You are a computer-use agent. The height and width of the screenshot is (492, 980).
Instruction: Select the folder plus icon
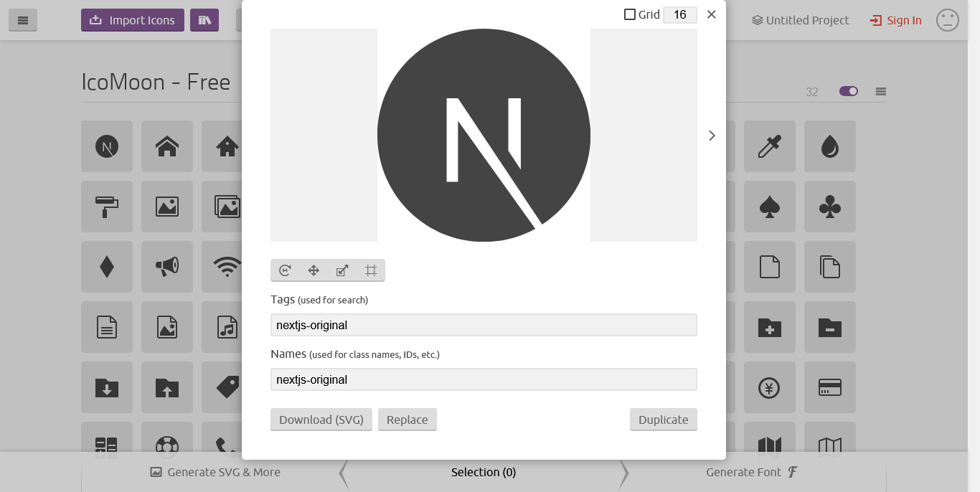click(x=770, y=327)
